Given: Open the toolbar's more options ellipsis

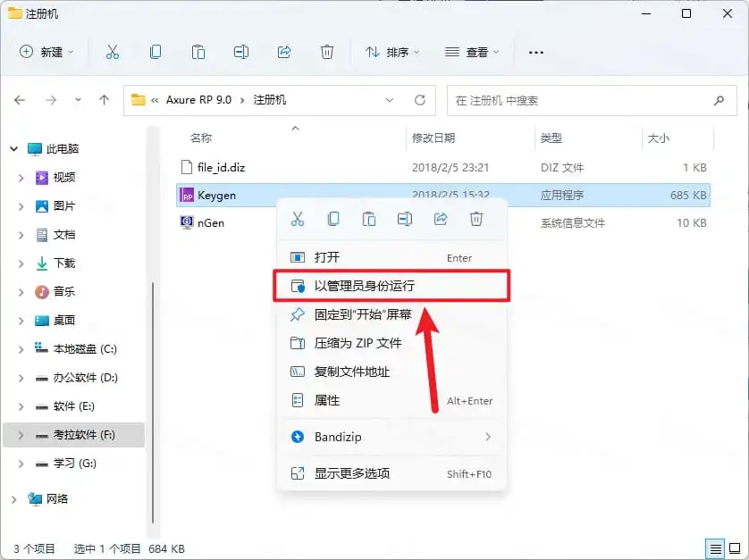Looking at the screenshot, I should click(x=536, y=52).
